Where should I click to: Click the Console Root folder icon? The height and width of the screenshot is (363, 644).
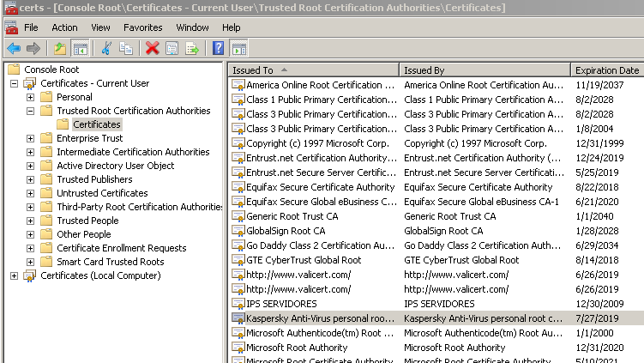click(14, 69)
